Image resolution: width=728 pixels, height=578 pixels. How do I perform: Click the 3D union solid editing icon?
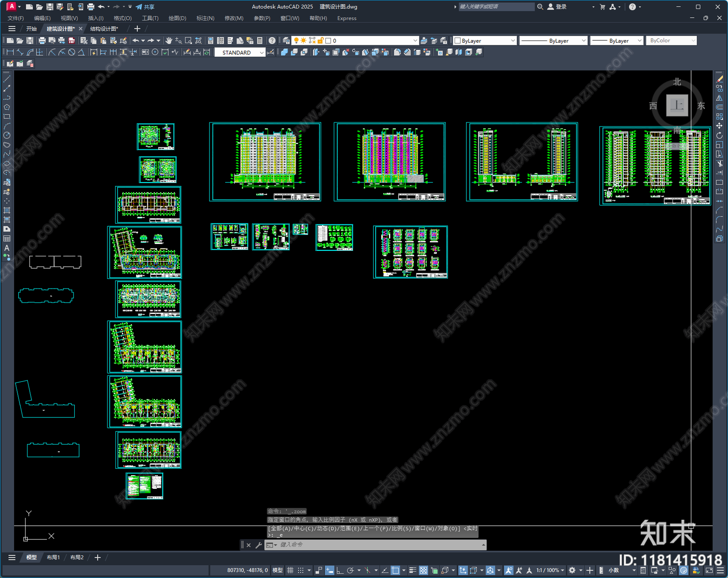tap(284, 52)
